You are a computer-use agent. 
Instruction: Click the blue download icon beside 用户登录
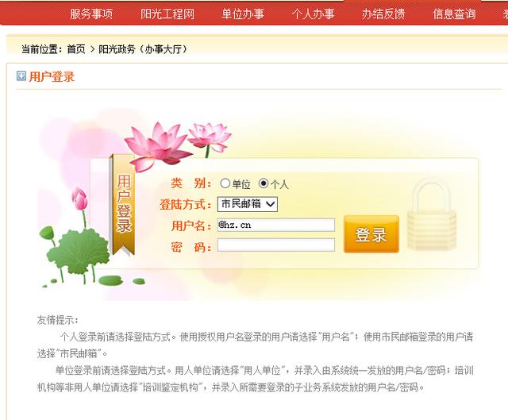pyautogui.click(x=21, y=76)
